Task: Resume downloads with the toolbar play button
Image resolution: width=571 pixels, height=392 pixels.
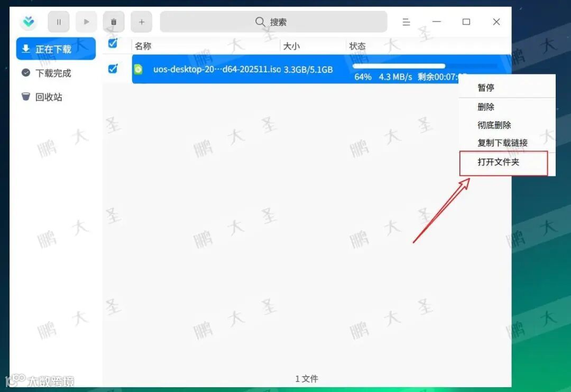Action: tap(86, 22)
